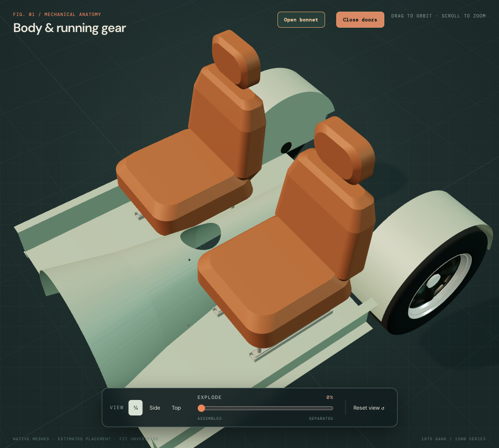Click the Open bonnet button
This screenshot has height=448, width=499.
tap(301, 20)
